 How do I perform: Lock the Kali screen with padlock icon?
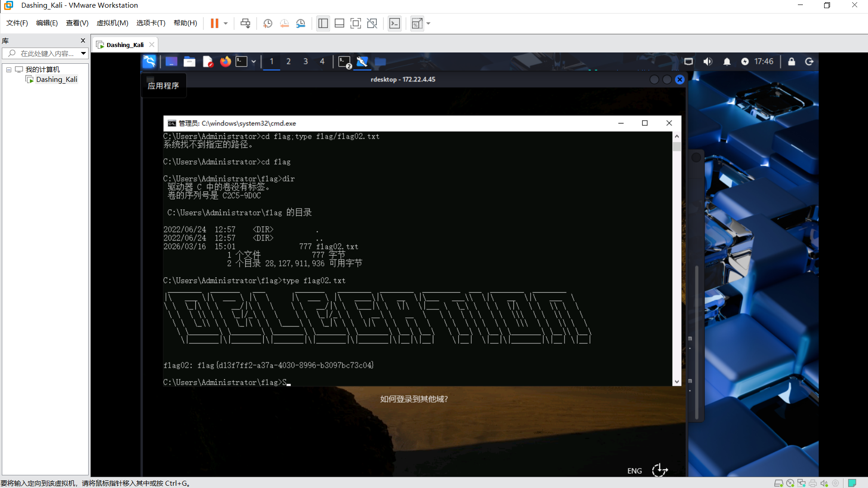[791, 62]
